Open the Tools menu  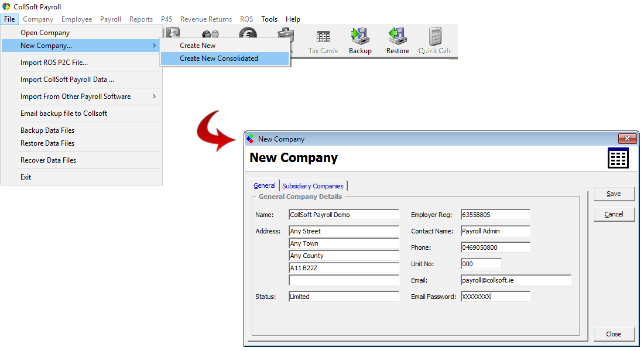[269, 19]
